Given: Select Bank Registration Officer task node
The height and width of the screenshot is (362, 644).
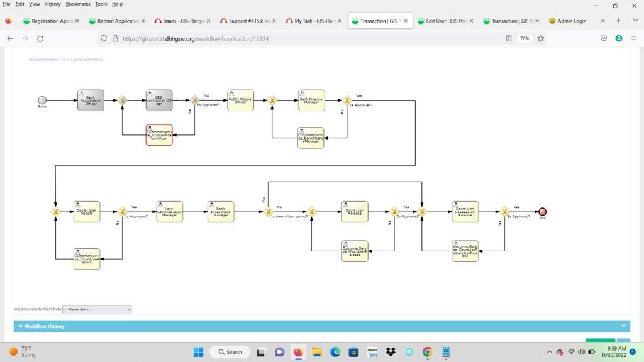Looking at the screenshot, I should (91, 101).
